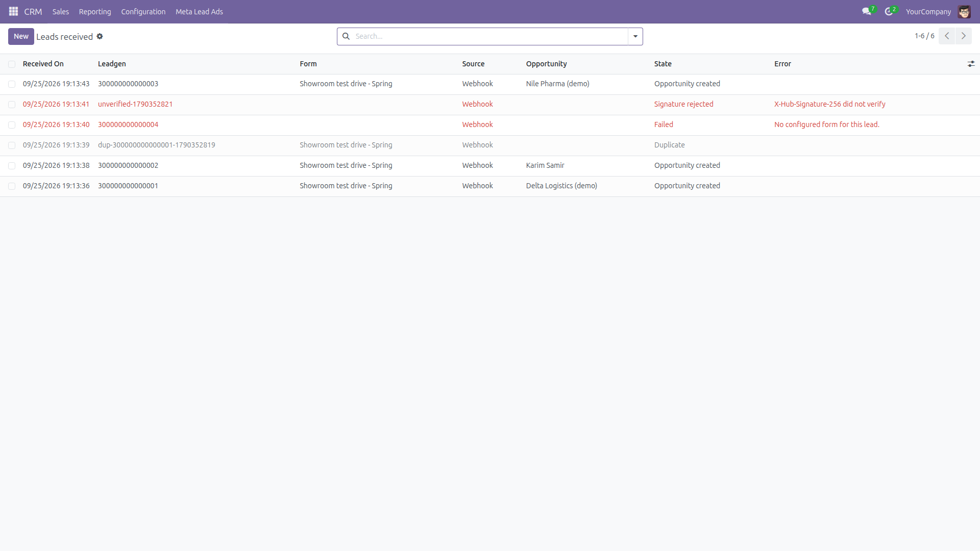Open the Meta Lead Ads menu
The width and height of the screenshot is (980, 551).
[x=199, y=11]
